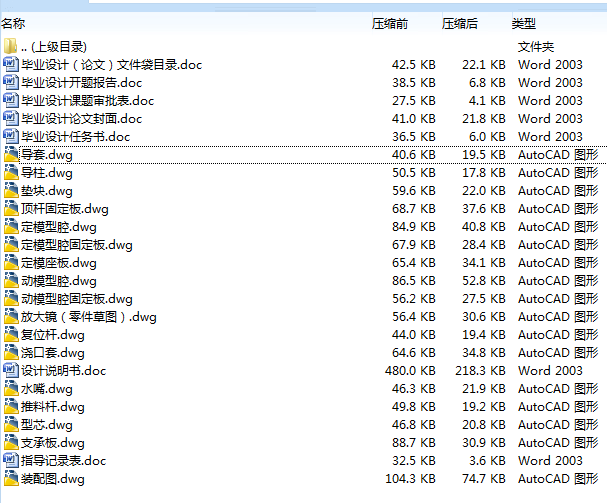Click AutoCAD icon of 顶杆固定板.dwg
607x503 pixels.
click(x=11, y=208)
